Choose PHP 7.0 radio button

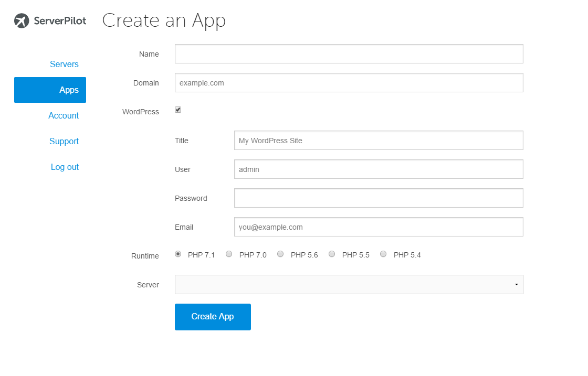click(229, 254)
